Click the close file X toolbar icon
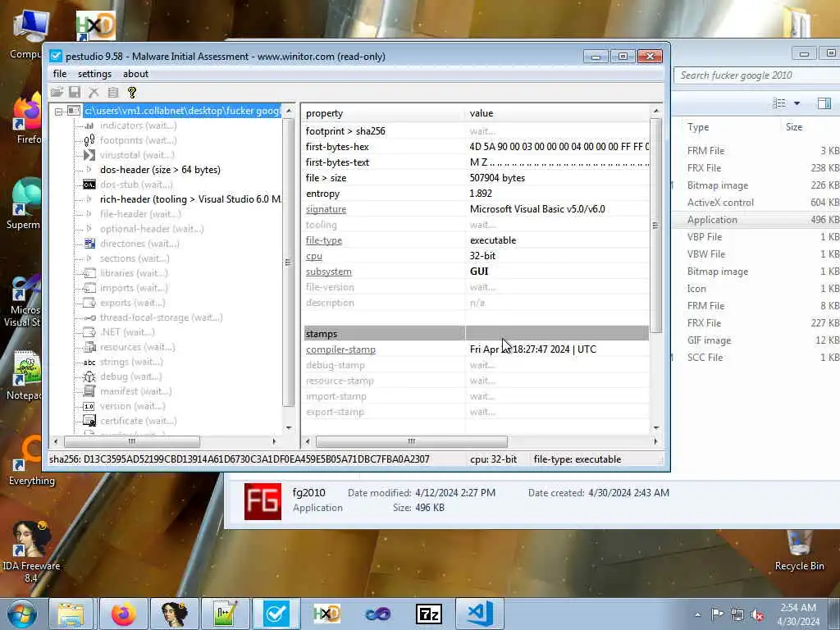This screenshot has width=840, height=630. click(x=94, y=92)
